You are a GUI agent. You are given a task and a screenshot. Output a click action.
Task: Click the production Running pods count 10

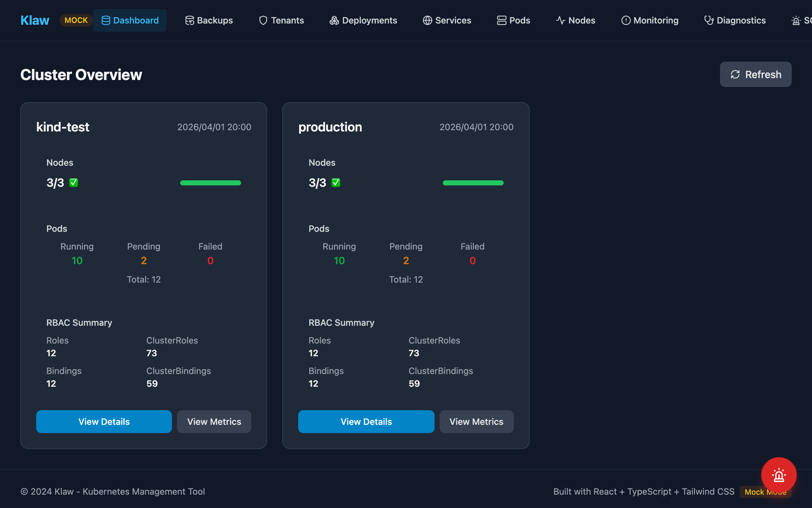(x=339, y=261)
